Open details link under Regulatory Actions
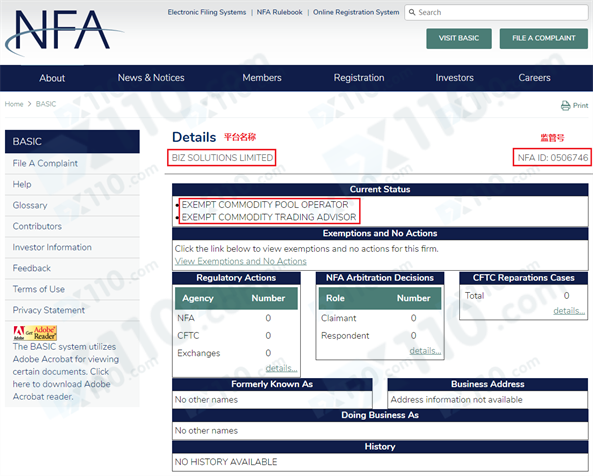 point(281,368)
